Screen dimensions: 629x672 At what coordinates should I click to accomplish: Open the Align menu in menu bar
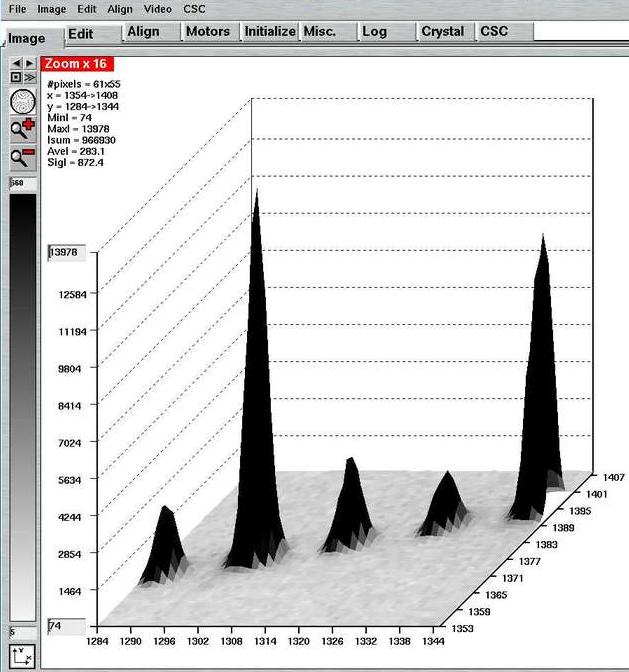[x=120, y=9]
